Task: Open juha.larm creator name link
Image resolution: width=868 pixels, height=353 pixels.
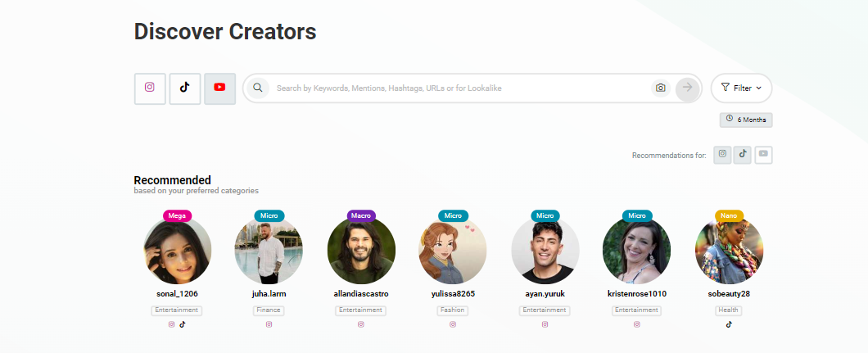Action: pyautogui.click(x=269, y=294)
